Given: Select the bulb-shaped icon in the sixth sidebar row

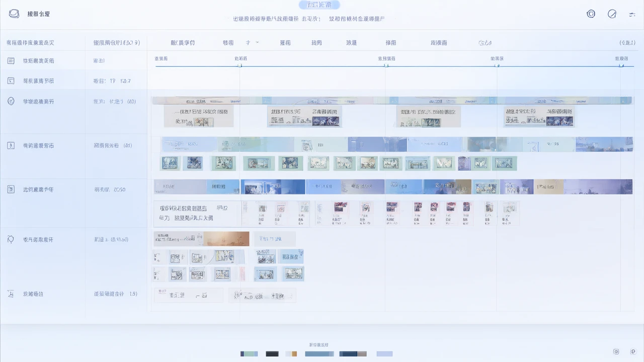Looking at the screenshot, I should click(x=11, y=239).
